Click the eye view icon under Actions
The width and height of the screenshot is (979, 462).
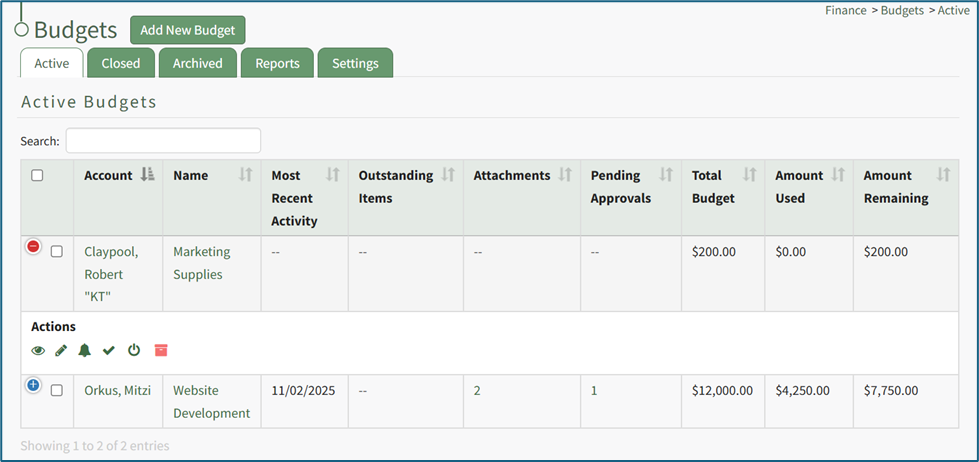coord(38,350)
